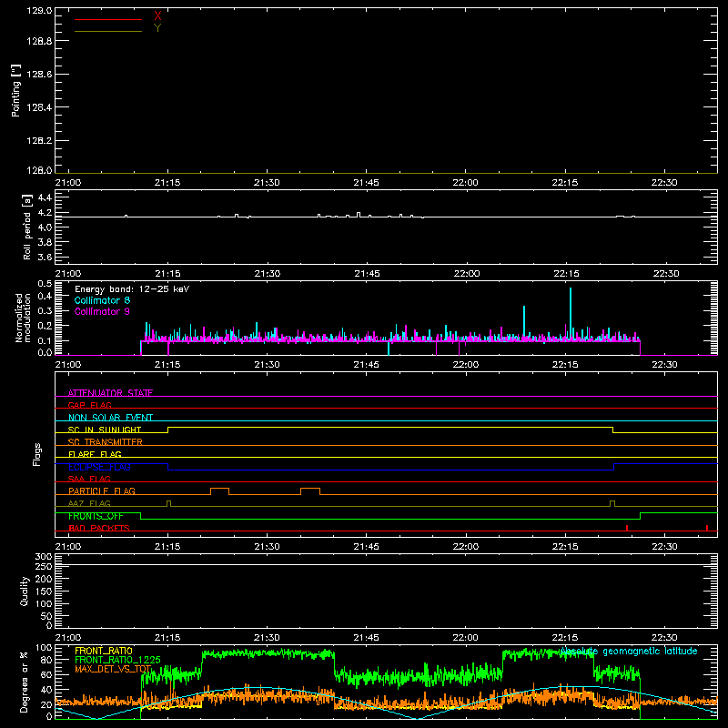Click the orange MAX_DET_VS_TOT legend label

click(113, 669)
